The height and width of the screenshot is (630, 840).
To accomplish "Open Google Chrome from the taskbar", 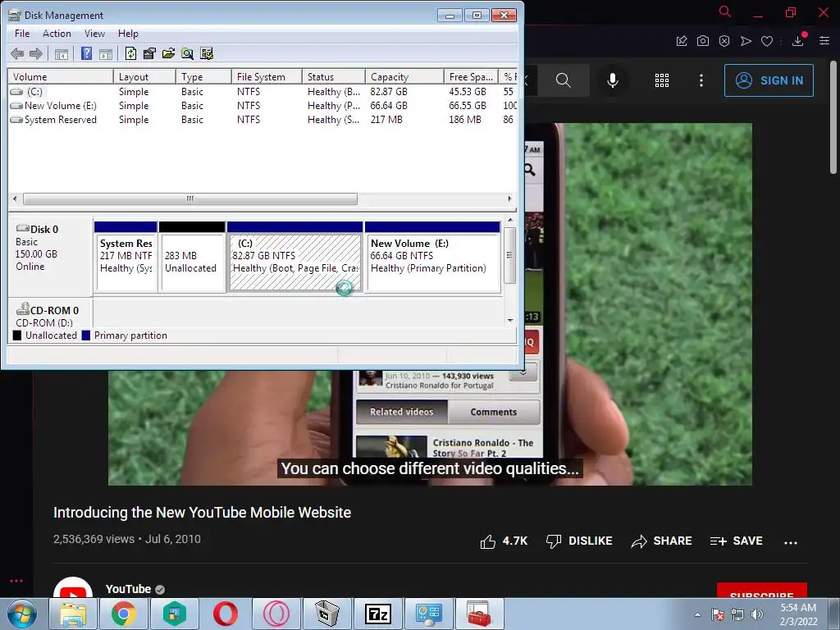I will (123, 614).
